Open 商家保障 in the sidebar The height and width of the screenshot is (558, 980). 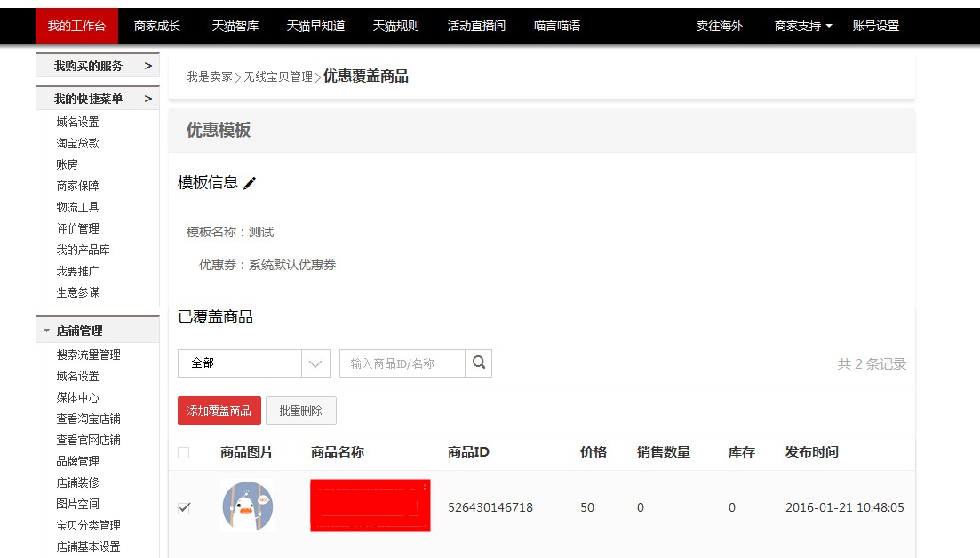77,186
